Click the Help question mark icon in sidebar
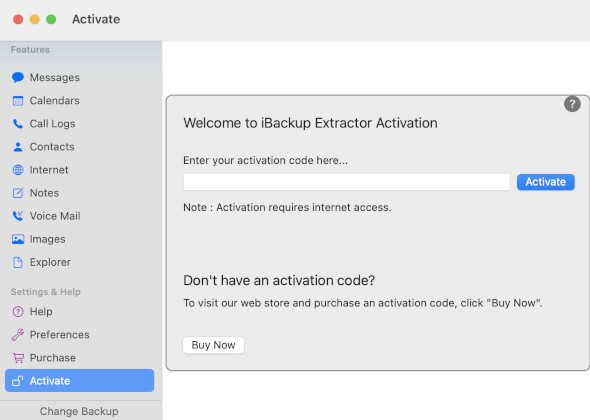This screenshot has width=590, height=420. pos(18,312)
